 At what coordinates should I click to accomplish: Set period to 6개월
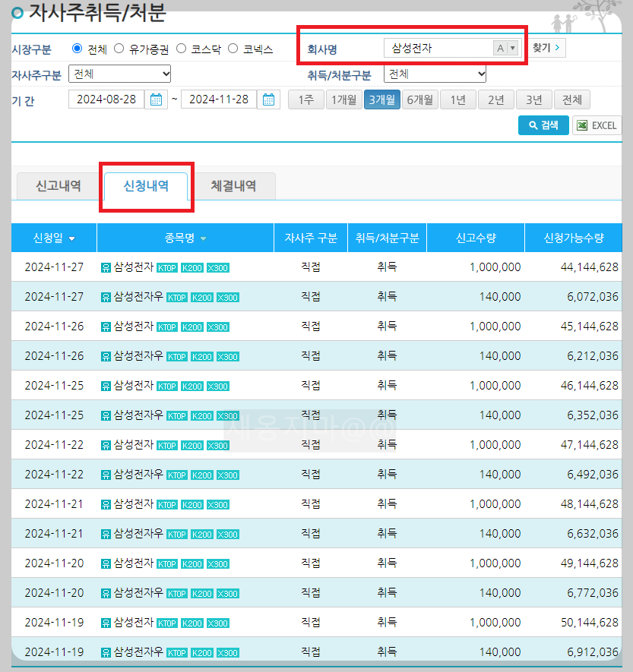pos(420,100)
